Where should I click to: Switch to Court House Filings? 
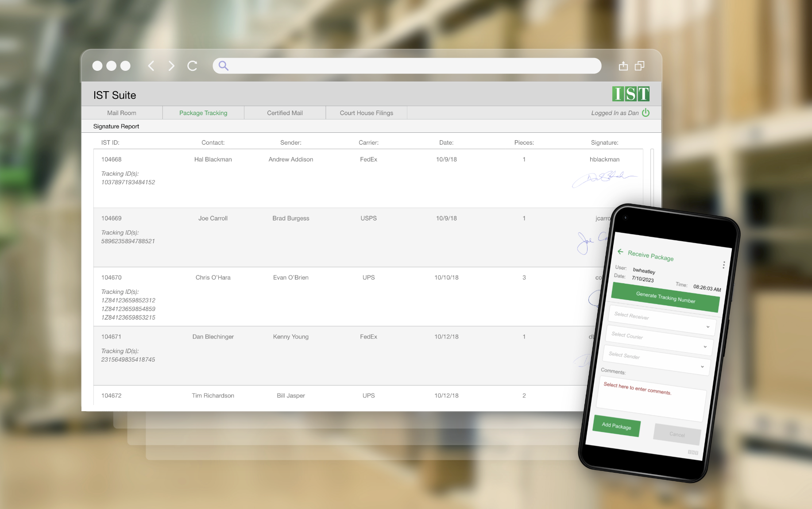(366, 112)
